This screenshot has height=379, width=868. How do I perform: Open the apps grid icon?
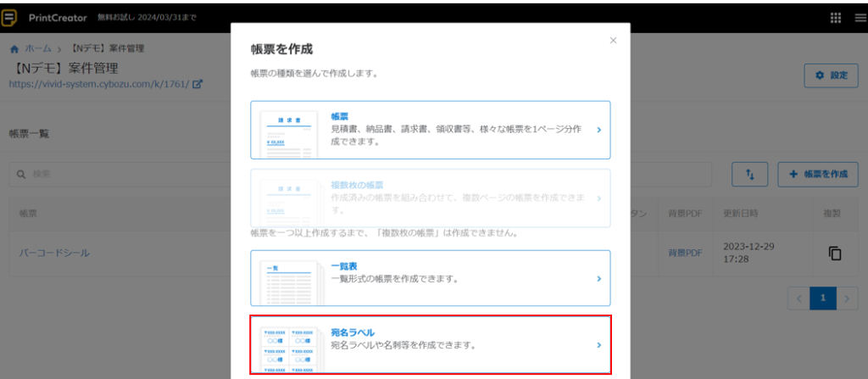tap(836, 18)
